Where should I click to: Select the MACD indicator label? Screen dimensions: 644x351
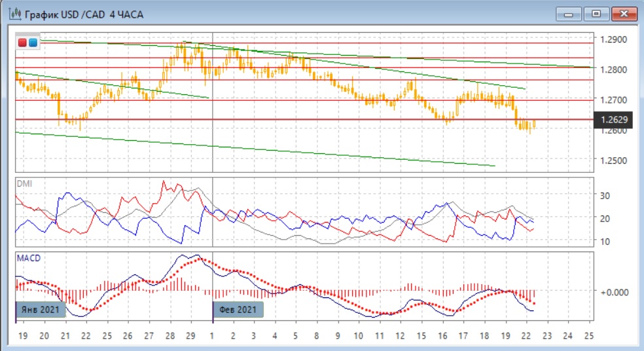tap(27, 258)
